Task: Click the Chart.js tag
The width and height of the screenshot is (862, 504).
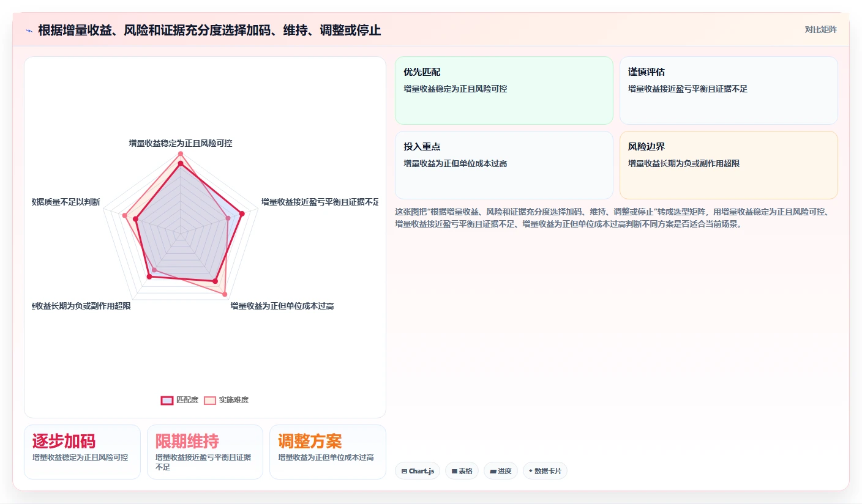Action: [418, 471]
